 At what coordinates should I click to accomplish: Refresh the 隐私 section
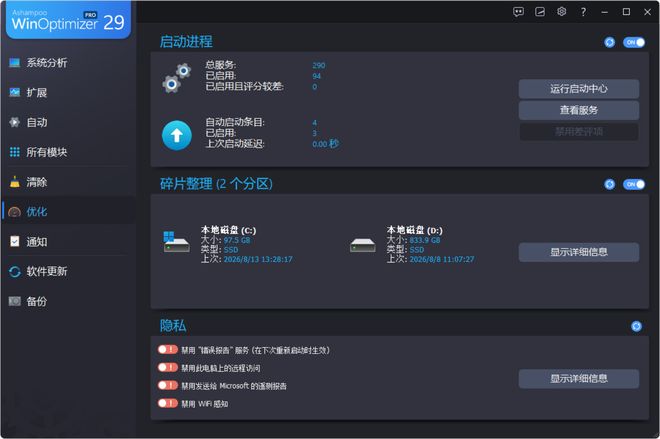click(636, 326)
